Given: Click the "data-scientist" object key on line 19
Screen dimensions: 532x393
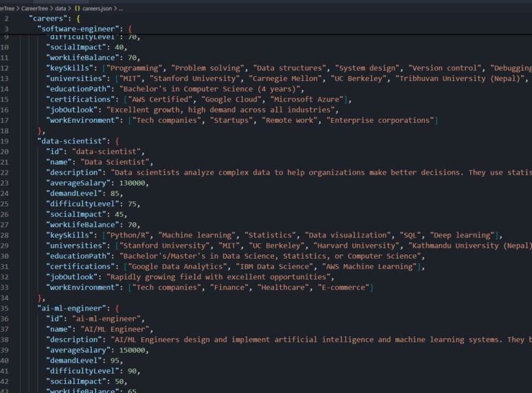Looking at the screenshot, I should 71,141.
